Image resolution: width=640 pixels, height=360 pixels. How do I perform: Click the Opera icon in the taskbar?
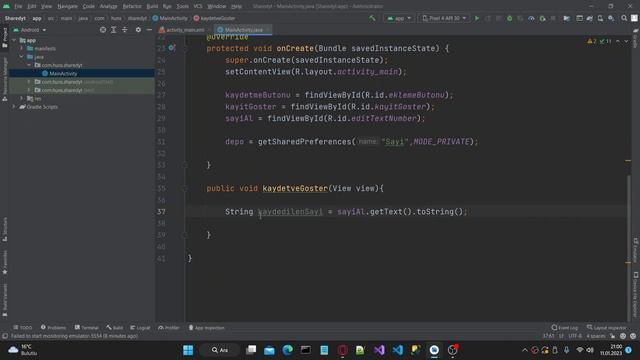[x=342, y=350]
